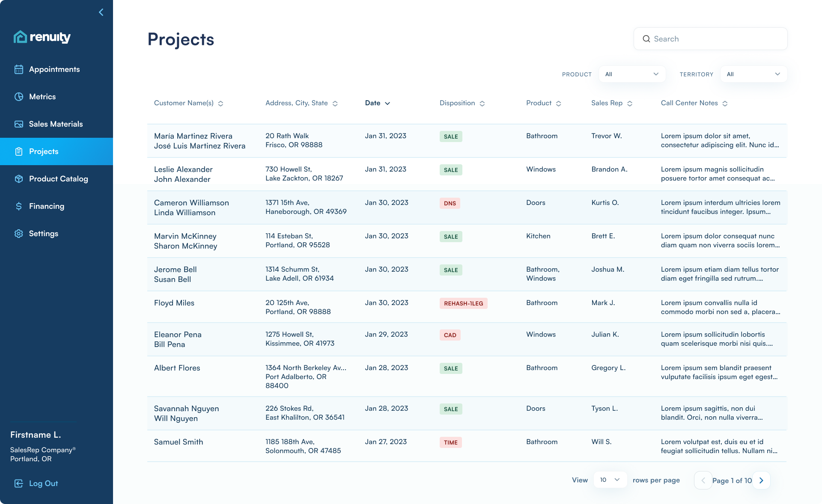The width and height of the screenshot is (822, 504).
Task: Go to next page of results
Action: coord(761,480)
